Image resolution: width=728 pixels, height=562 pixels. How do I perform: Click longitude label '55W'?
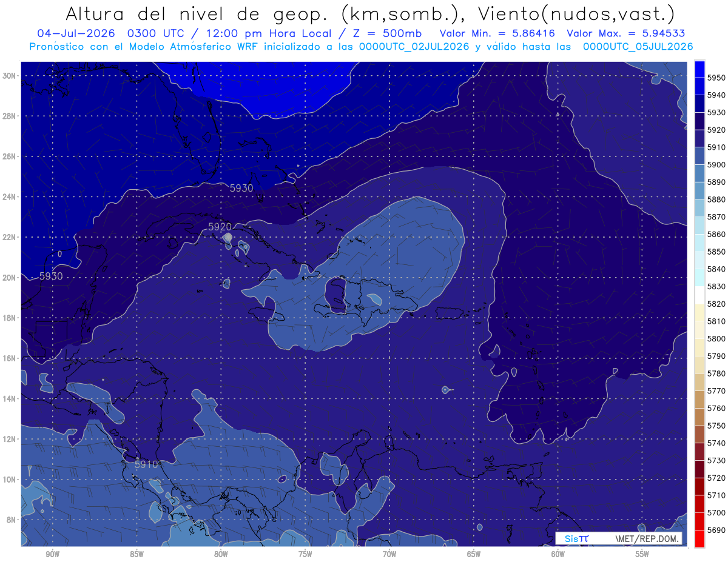(x=642, y=554)
